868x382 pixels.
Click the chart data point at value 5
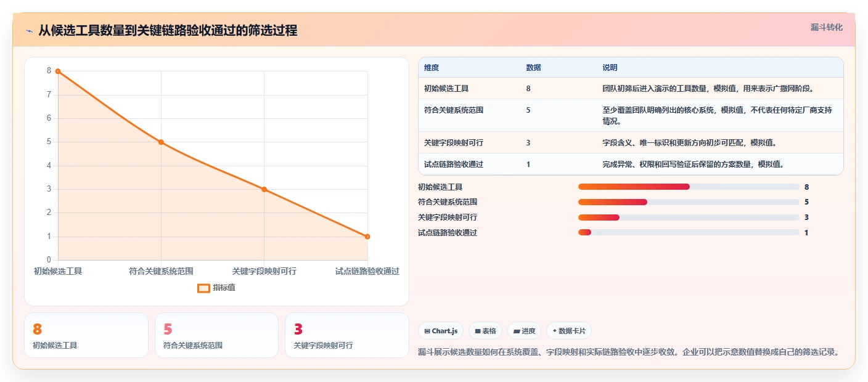tap(161, 142)
